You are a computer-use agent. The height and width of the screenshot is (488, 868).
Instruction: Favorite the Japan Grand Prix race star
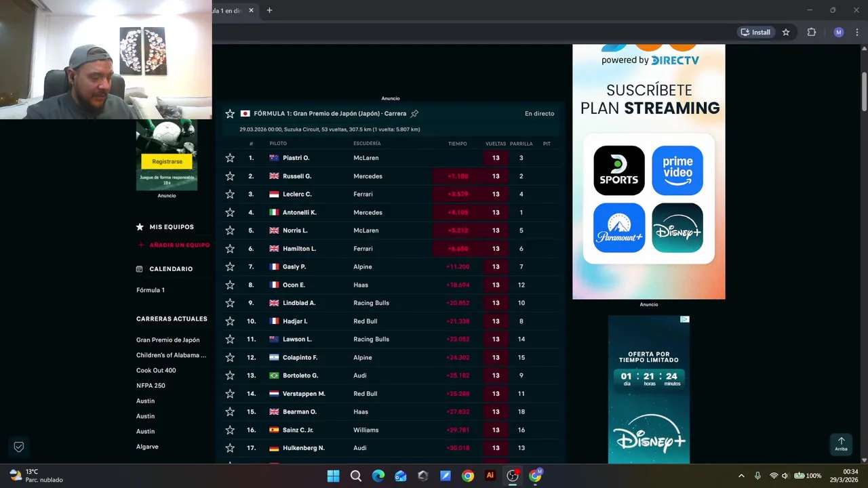tap(230, 114)
